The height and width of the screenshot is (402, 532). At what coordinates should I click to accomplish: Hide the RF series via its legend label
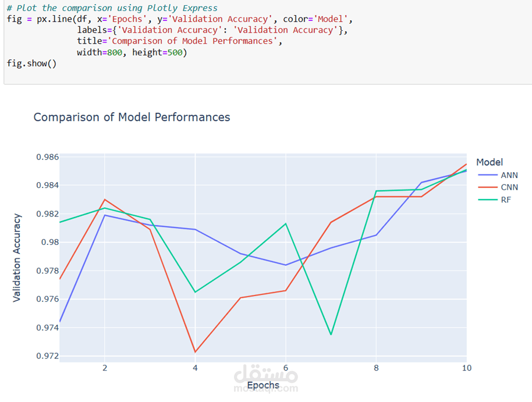pos(505,200)
